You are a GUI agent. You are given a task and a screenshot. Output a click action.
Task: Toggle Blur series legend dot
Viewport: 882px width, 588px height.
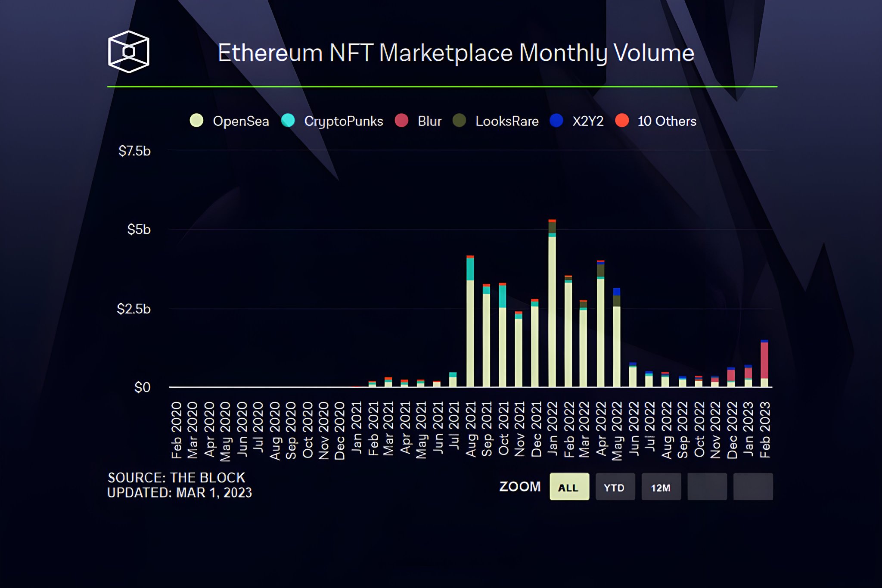point(401,121)
